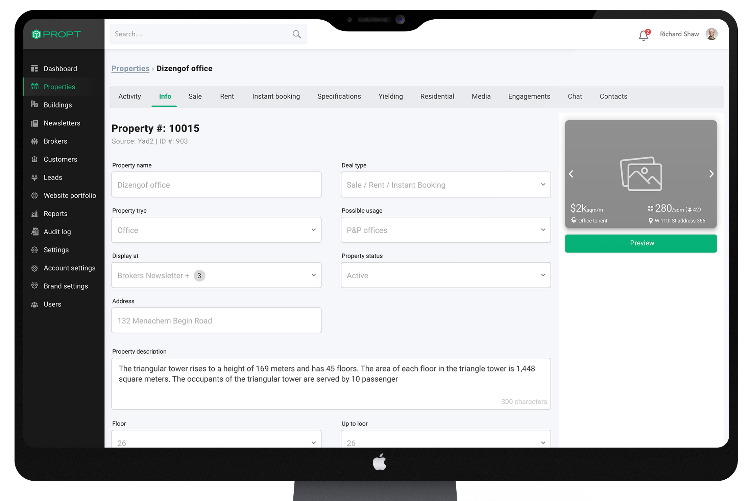
Task: Switch to the Yielding tab
Action: (391, 96)
